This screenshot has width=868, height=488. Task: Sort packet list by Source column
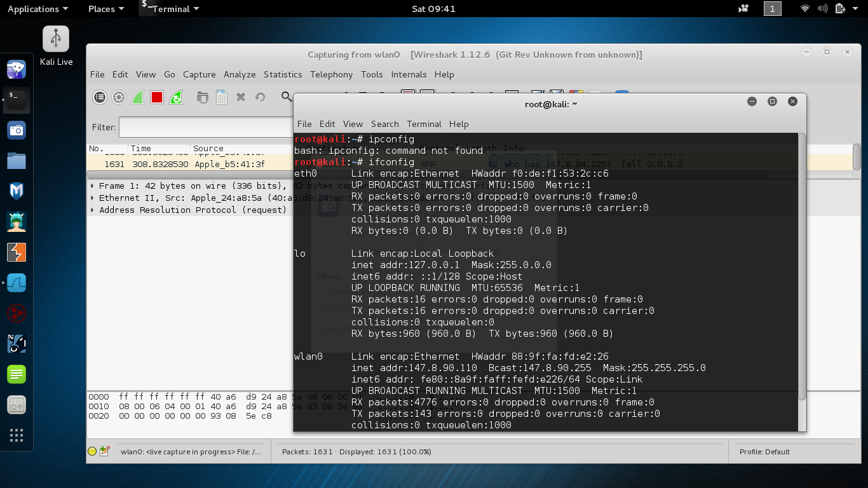241,148
